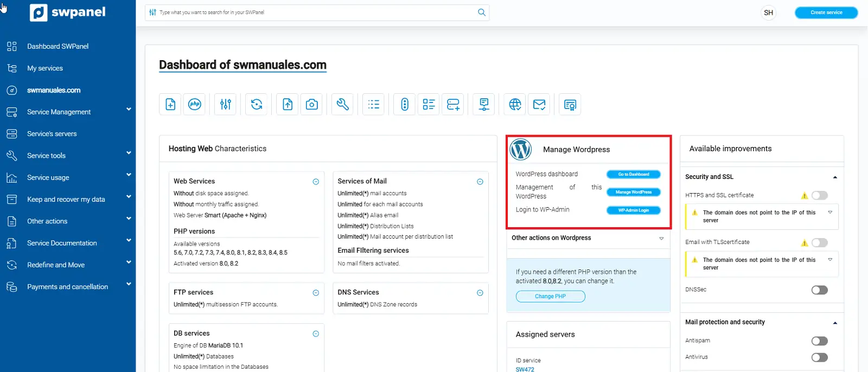This screenshot has width=868, height=372.
Task: Click the PHP icon in the toolbar
Action: [195, 104]
